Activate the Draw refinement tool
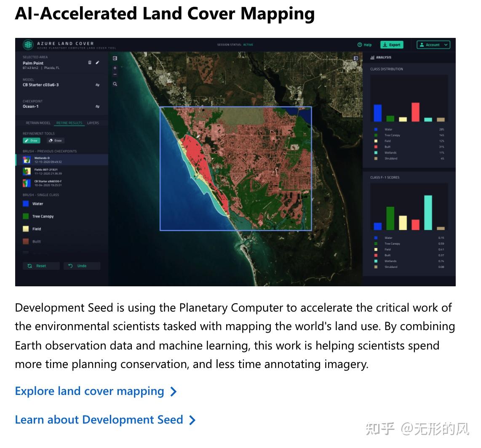Image resolution: width=481 pixels, height=448 pixels. [x=31, y=141]
